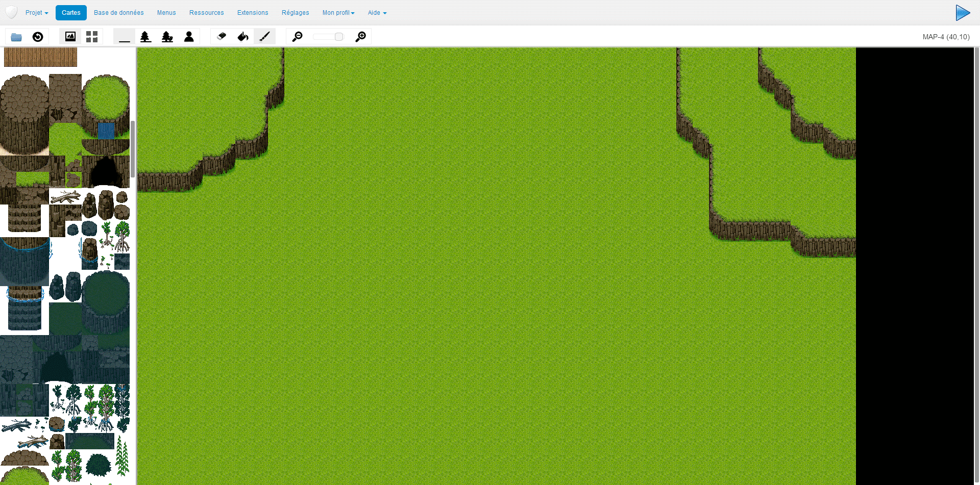Select the single tree layer icon

(146, 37)
